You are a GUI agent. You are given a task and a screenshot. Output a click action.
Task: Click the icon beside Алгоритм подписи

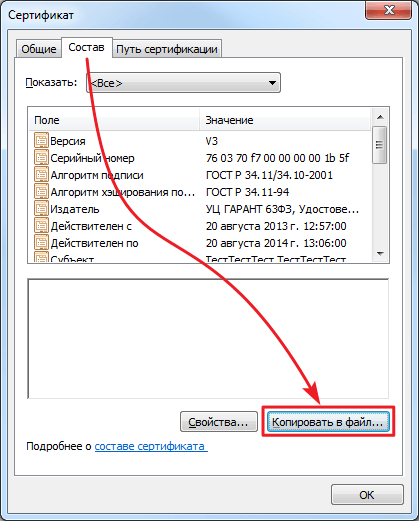(41, 174)
